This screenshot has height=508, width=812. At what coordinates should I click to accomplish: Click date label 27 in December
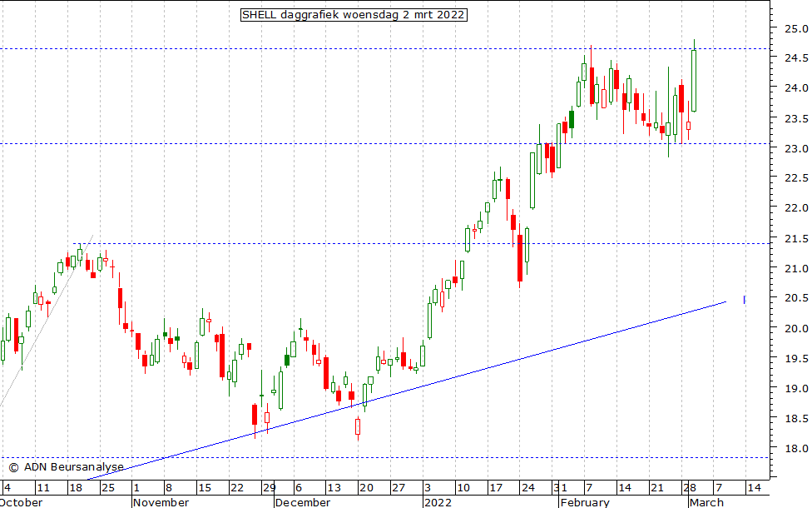click(x=399, y=488)
